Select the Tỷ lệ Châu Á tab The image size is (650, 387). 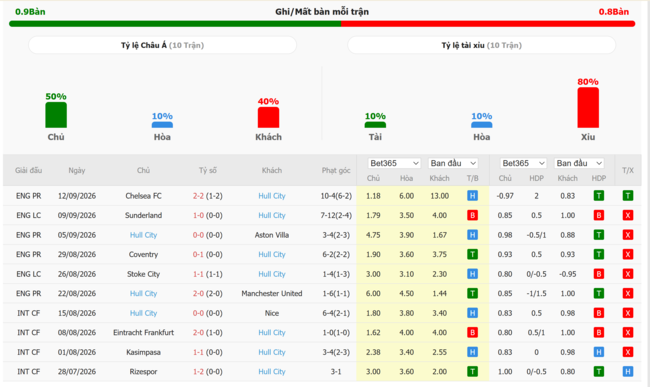click(x=162, y=45)
